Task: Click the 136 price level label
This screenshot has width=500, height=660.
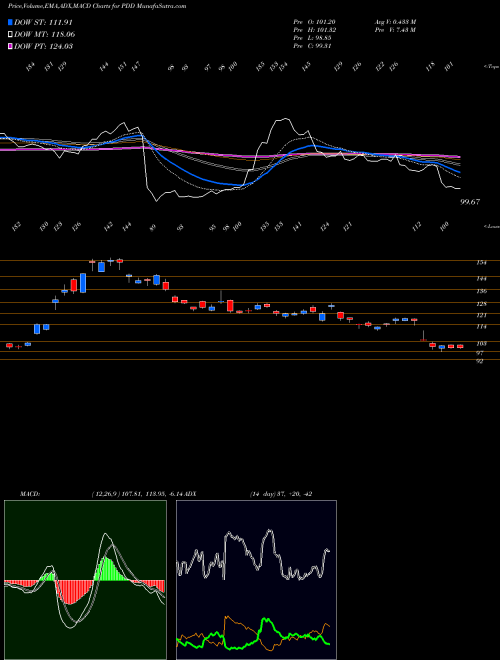Action: (x=481, y=291)
